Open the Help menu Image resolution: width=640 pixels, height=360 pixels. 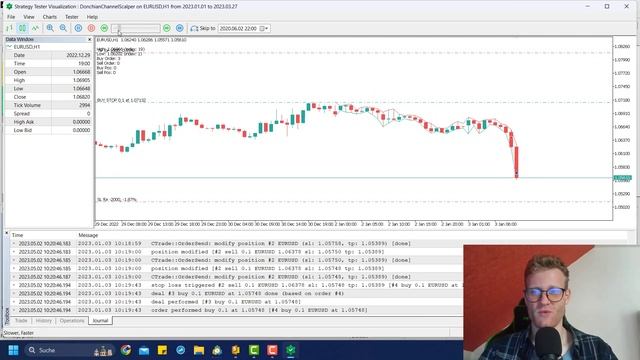point(92,17)
